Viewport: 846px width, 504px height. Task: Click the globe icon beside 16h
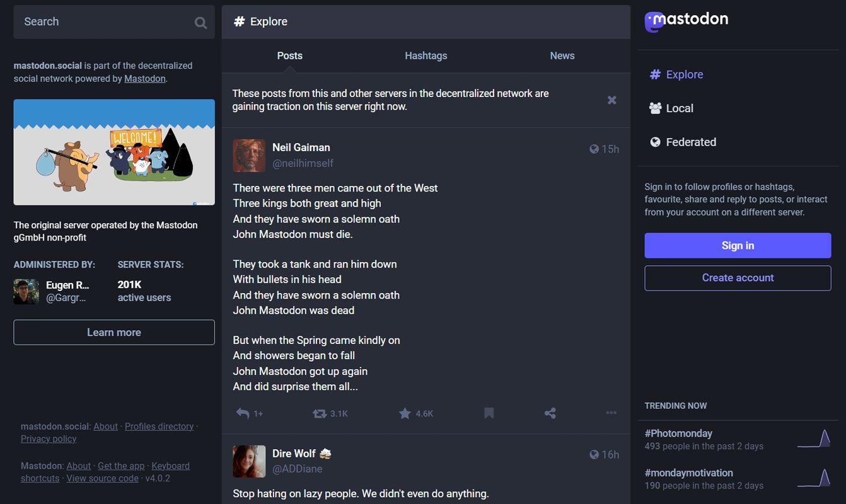coord(594,455)
